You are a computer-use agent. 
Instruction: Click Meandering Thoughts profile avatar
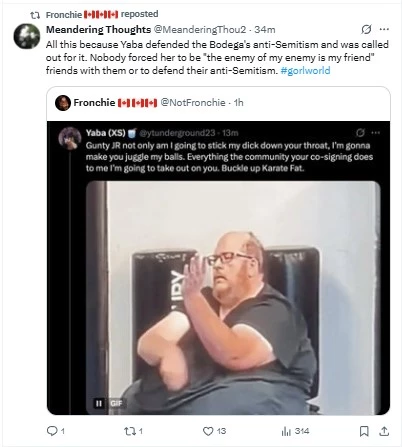[x=27, y=36]
